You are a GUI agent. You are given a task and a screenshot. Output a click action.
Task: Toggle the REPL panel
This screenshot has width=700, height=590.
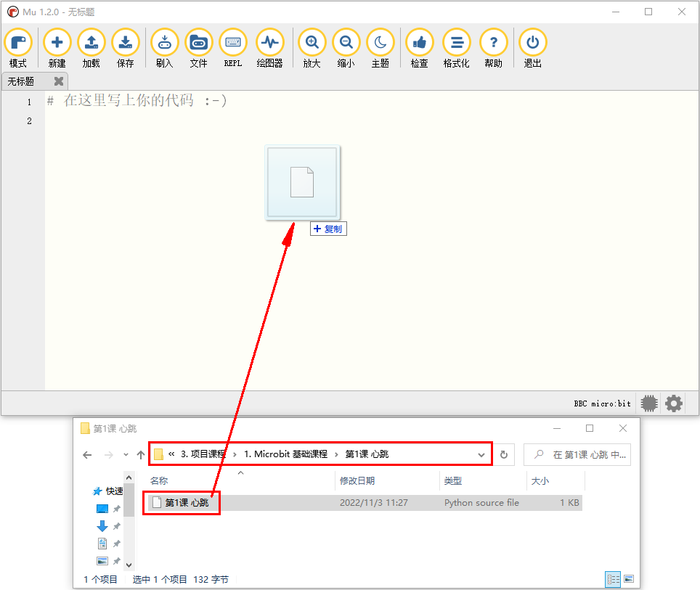pyautogui.click(x=233, y=48)
